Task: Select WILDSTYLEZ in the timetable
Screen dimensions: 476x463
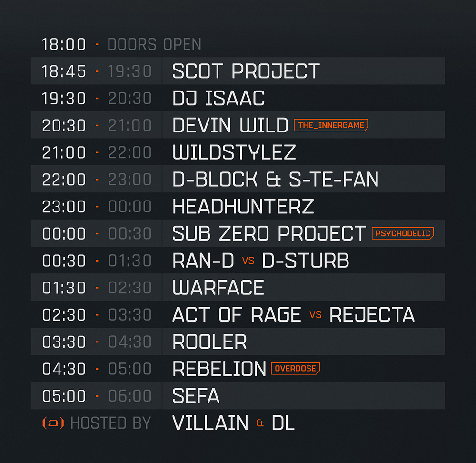Action: coord(234,152)
